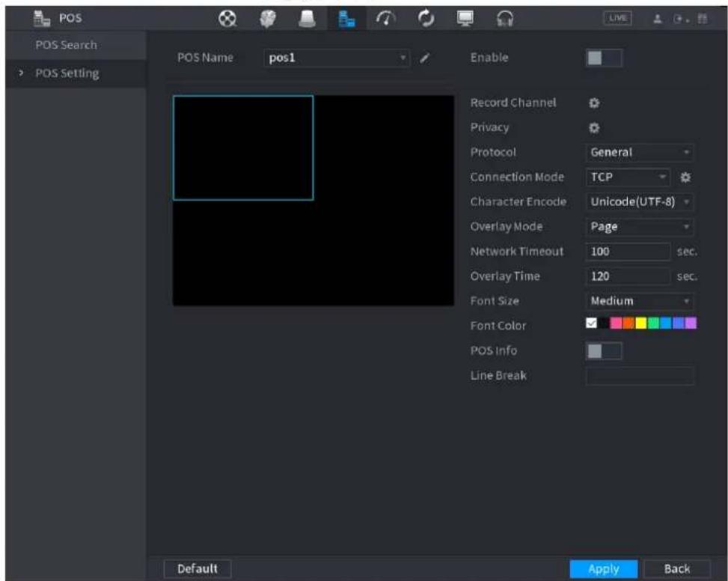Select the highlighted POS icon in toolbar
The height and width of the screenshot is (581, 728).
click(346, 19)
